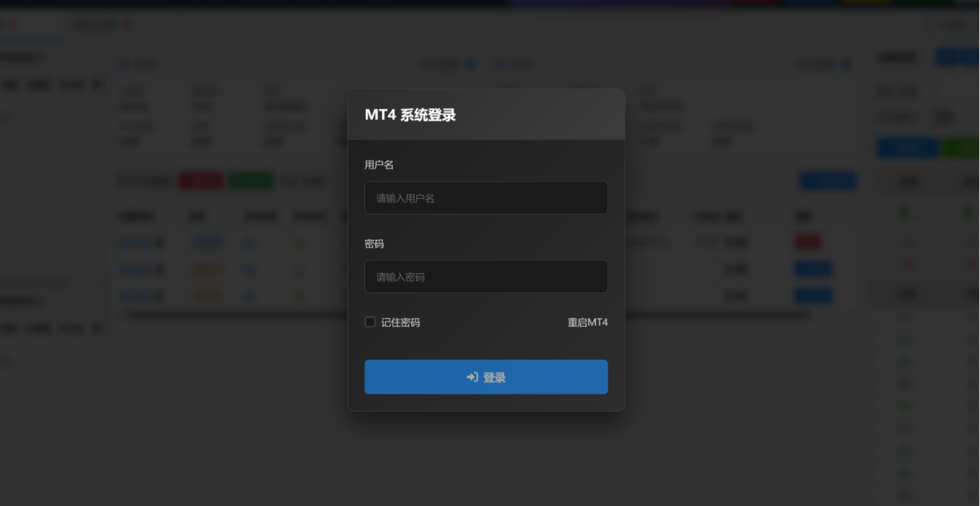Click the 记住密码 label text
980x506 pixels.
(401, 323)
